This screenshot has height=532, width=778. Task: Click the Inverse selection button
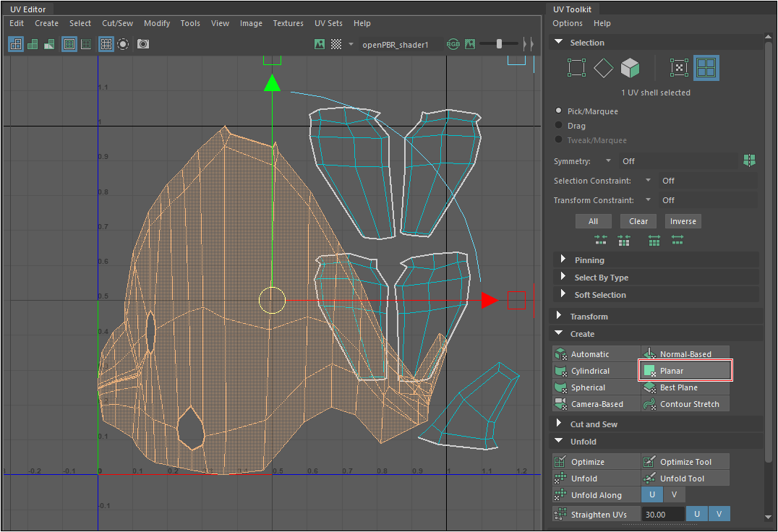click(x=683, y=221)
